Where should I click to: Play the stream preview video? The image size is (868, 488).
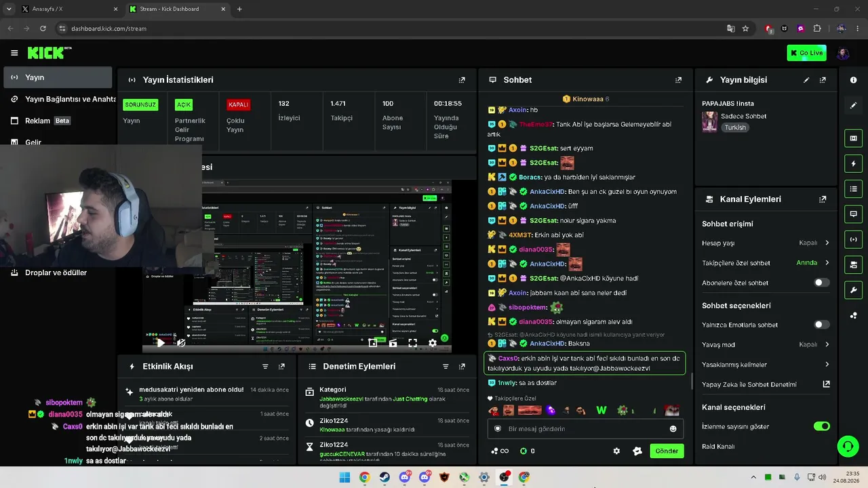click(161, 343)
